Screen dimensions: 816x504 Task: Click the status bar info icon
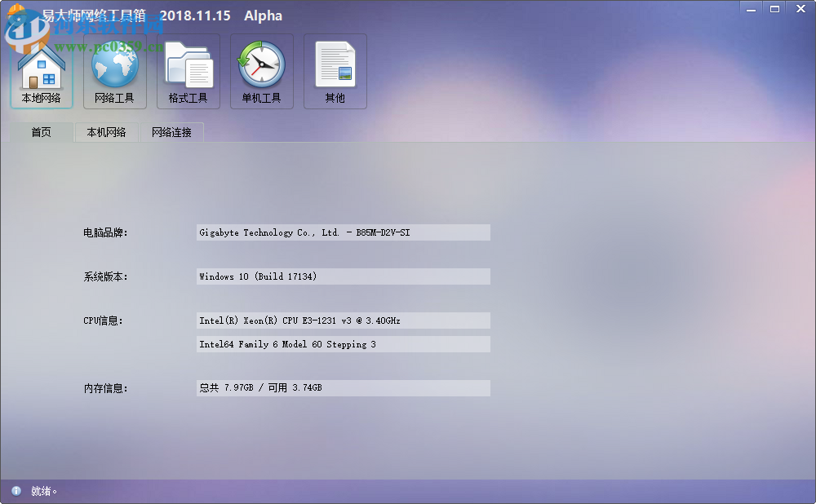16,491
